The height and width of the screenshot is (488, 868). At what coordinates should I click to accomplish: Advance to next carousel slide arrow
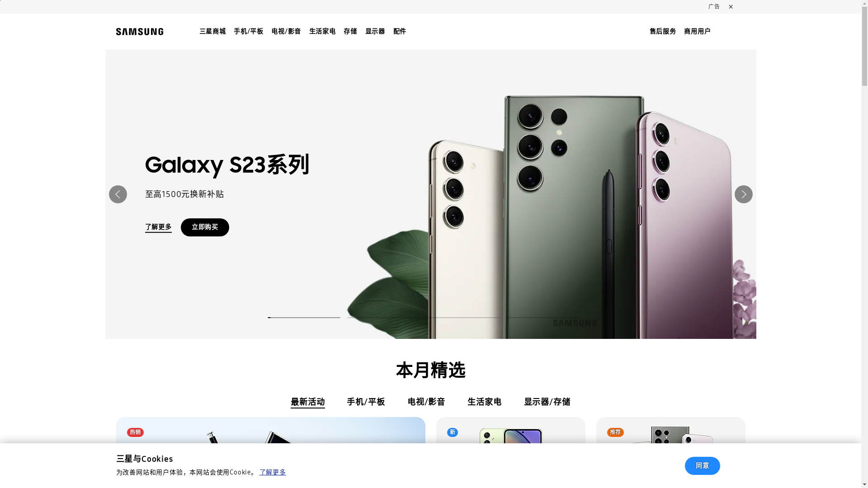point(743,194)
